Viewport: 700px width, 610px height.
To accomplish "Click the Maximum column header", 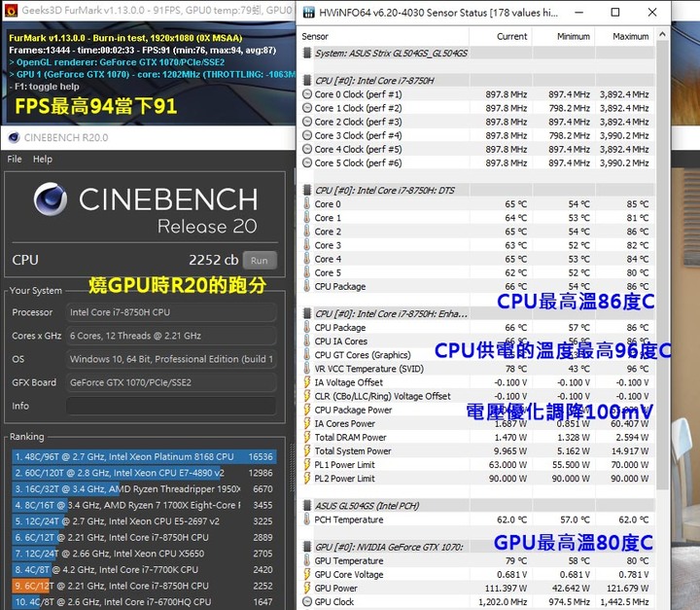I will [630, 36].
